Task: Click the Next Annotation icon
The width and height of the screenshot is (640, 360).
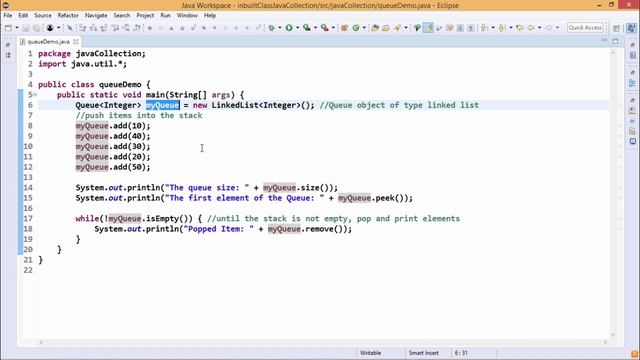Action: (484, 28)
